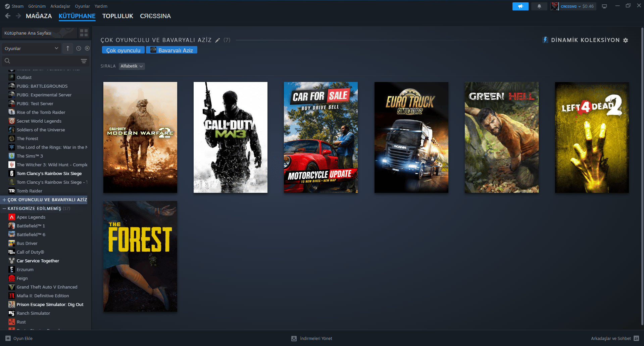Click the library search field
Screen dimensions: 644x346
pos(45,61)
